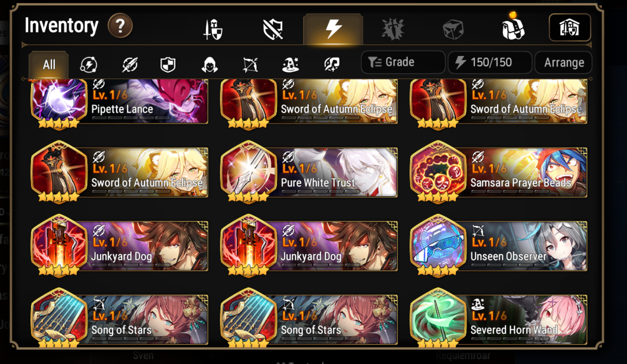
Task: Click the Arrange button
Action: click(x=564, y=63)
